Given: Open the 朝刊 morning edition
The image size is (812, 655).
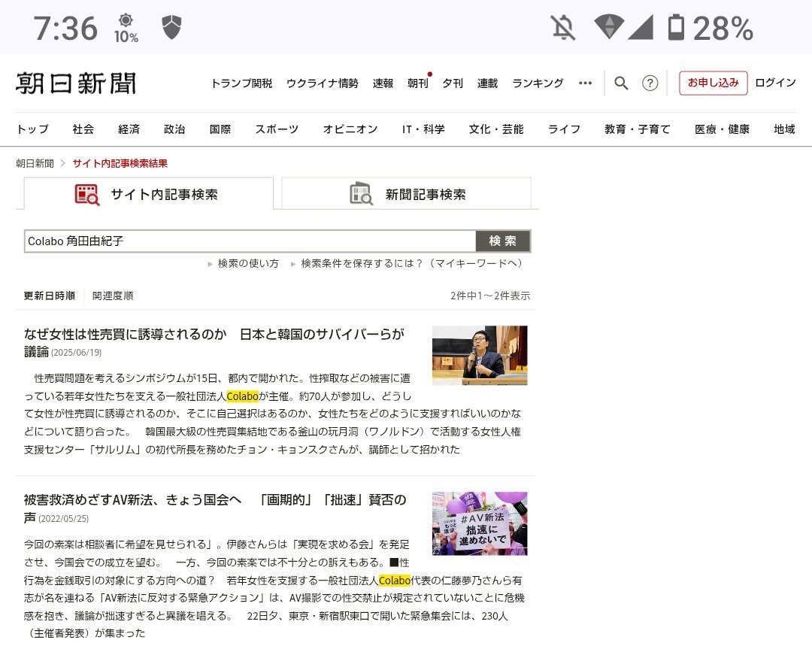Looking at the screenshot, I should pyautogui.click(x=418, y=83).
